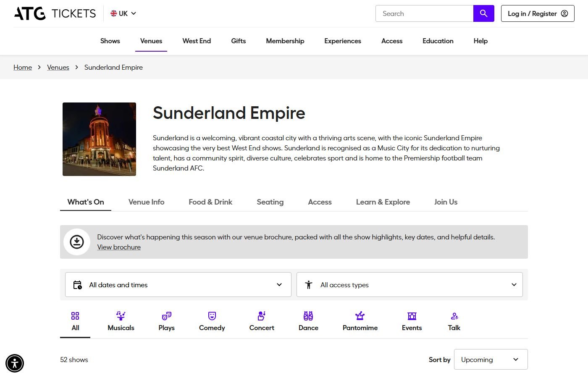Image resolution: width=588 pixels, height=378 pixels.
Task: Go to Venues breadcrumb link
Action: (58, 67)
